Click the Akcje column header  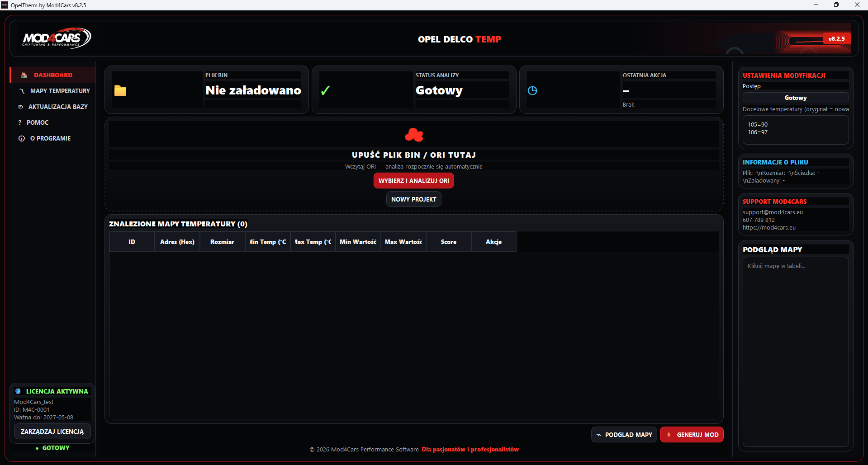(x=494, y=242)
